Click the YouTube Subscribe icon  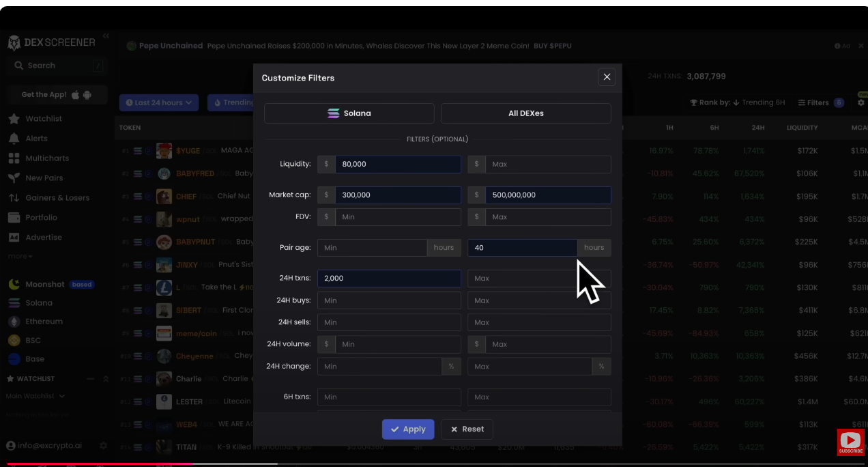pyautogui.click(x=851, y=442)
